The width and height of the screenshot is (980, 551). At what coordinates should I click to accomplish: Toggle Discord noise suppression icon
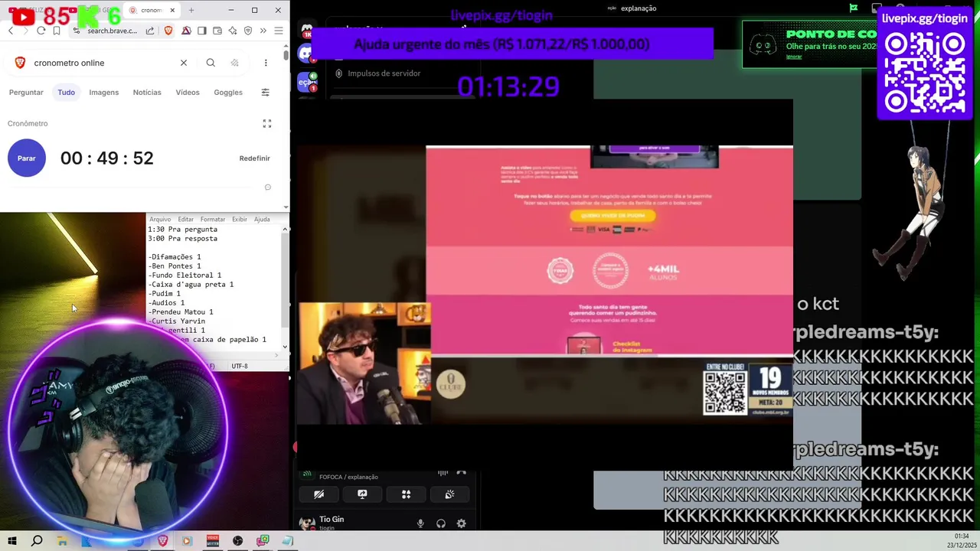[443, 472]
